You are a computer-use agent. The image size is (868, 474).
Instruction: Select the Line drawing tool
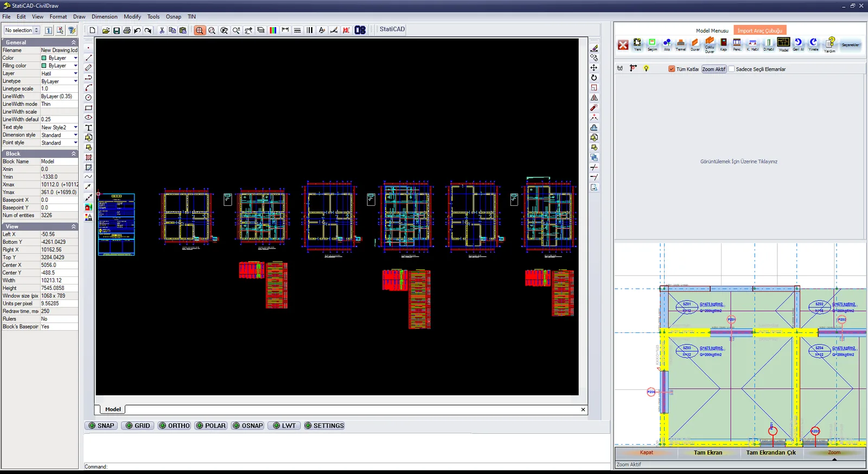point(88,58)
